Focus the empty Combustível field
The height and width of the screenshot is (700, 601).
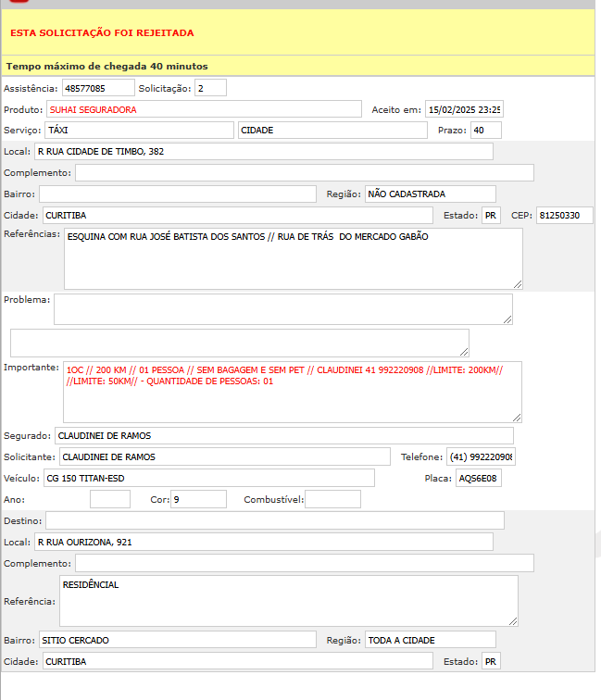(332, 499)
